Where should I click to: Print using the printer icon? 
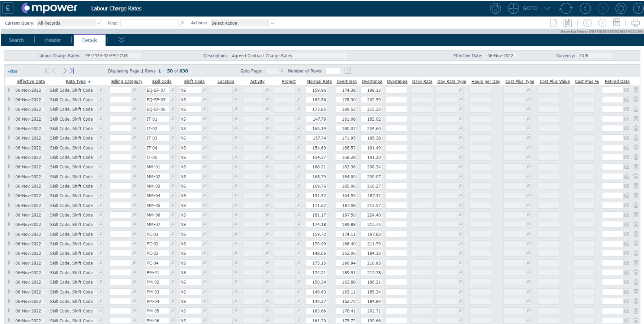point(635,23)
